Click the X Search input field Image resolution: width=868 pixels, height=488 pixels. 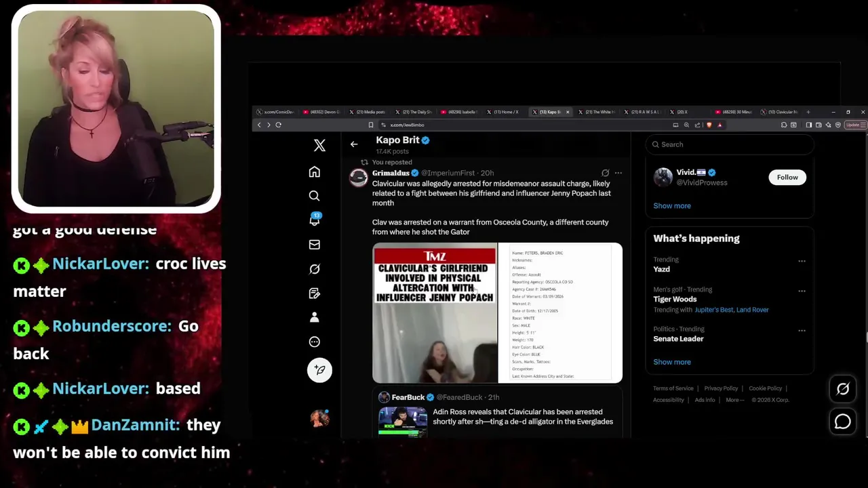tap(729, 144)
